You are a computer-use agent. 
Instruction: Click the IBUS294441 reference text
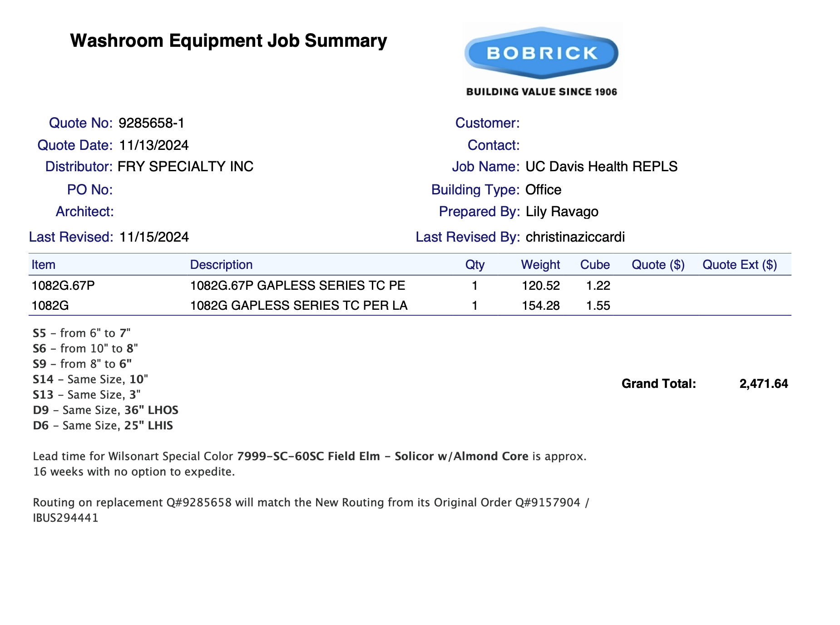(x=66, y=518)
